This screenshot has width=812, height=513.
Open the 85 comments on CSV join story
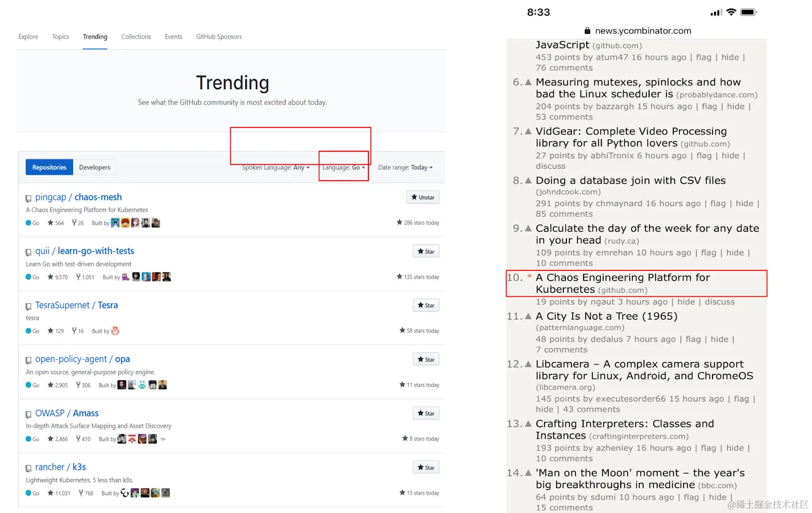[564, 214]
